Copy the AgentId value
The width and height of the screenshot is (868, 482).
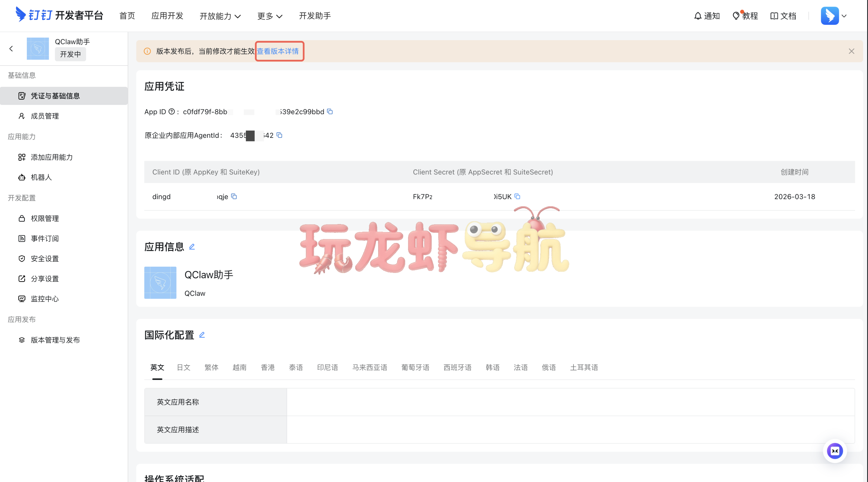[x=279, y=135]
